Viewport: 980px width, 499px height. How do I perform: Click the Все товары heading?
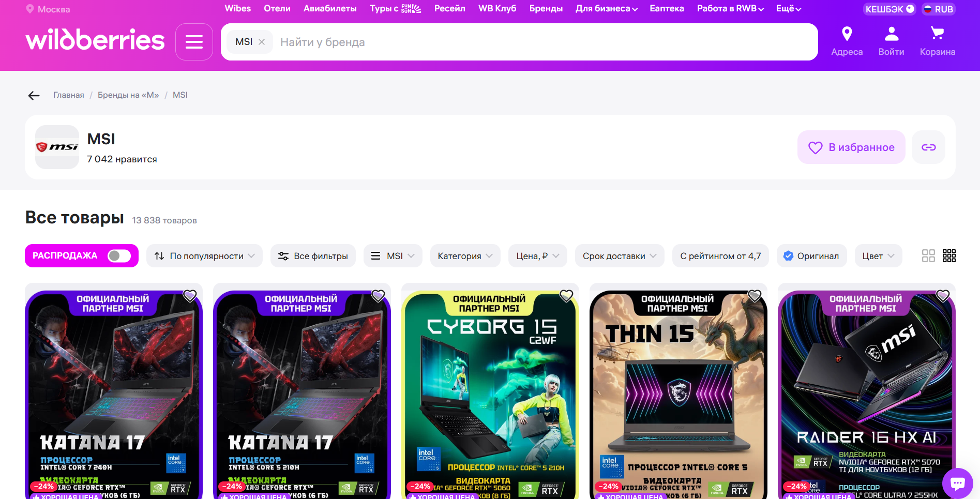pyautogui.click(x=74, y=218)
